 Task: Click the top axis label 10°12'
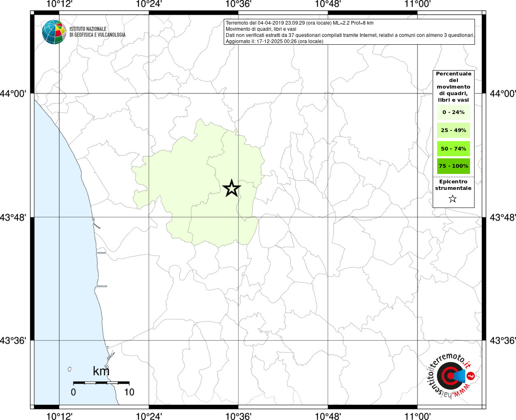tap(60, 4)
